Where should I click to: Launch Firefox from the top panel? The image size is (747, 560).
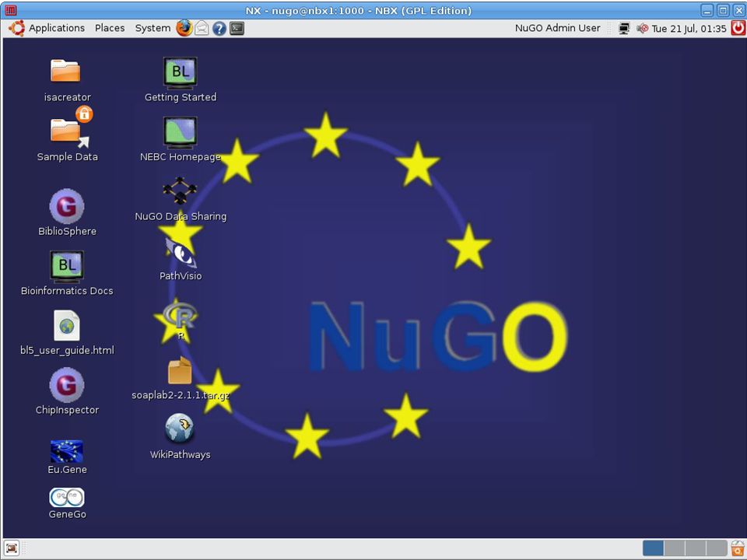click(x=184, y=28)
